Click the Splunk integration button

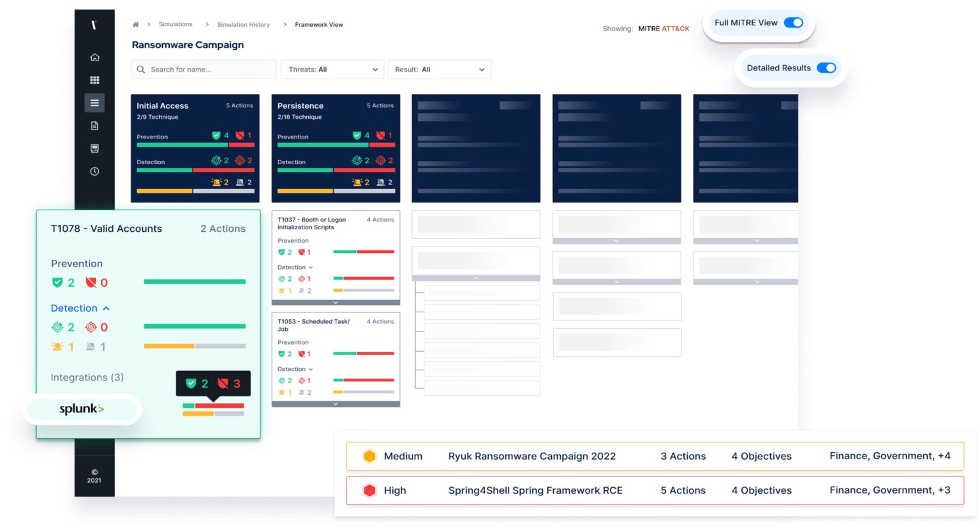pyautogui.click(x=82, y=409)
